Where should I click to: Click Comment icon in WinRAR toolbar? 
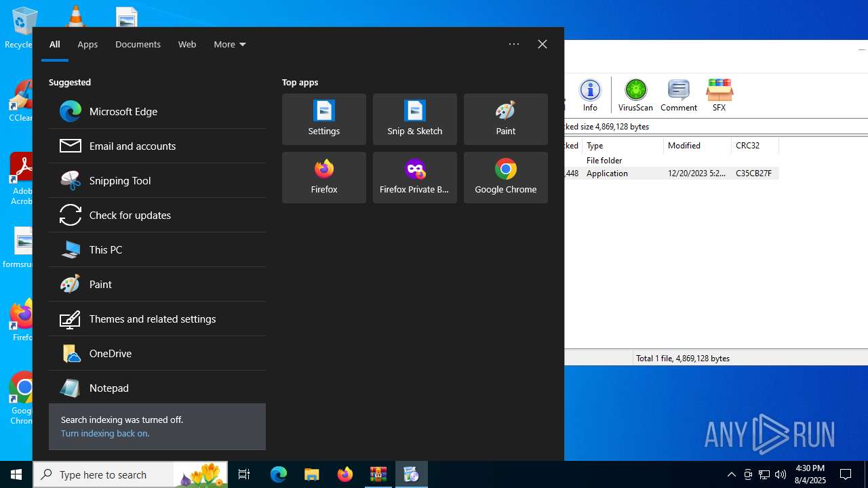[x=679, y=95]
